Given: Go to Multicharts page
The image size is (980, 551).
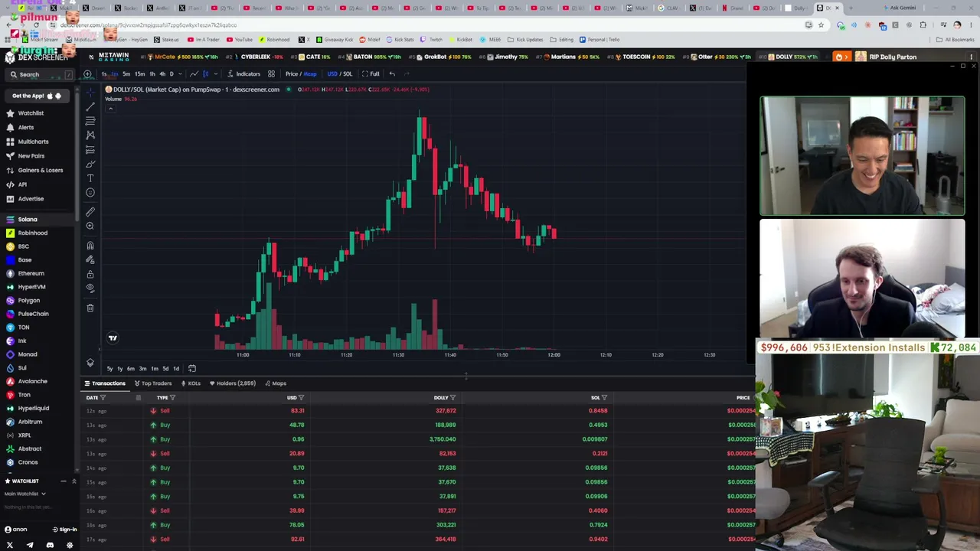Looking at the screenshot, I should coord(33,142).
